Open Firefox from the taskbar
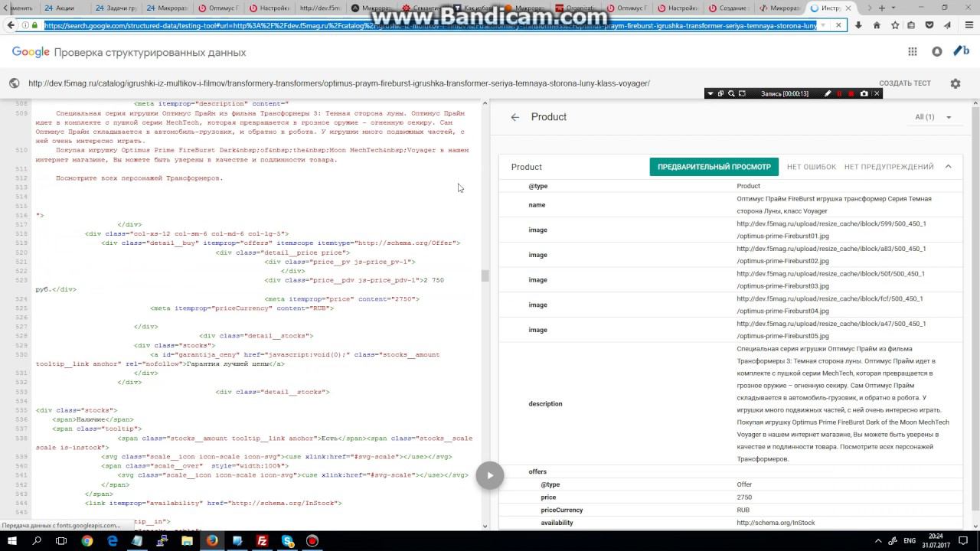 coord(212,541)
